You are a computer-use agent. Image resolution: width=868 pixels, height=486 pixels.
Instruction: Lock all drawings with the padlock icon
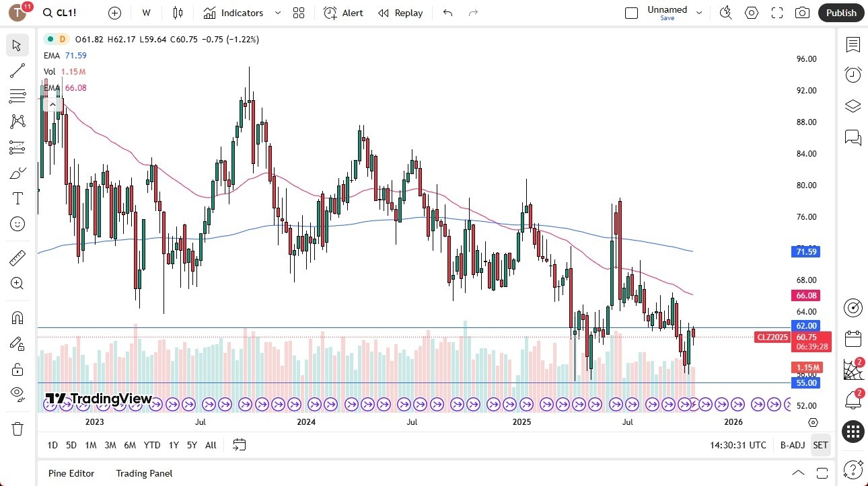[x=17, y=368]
